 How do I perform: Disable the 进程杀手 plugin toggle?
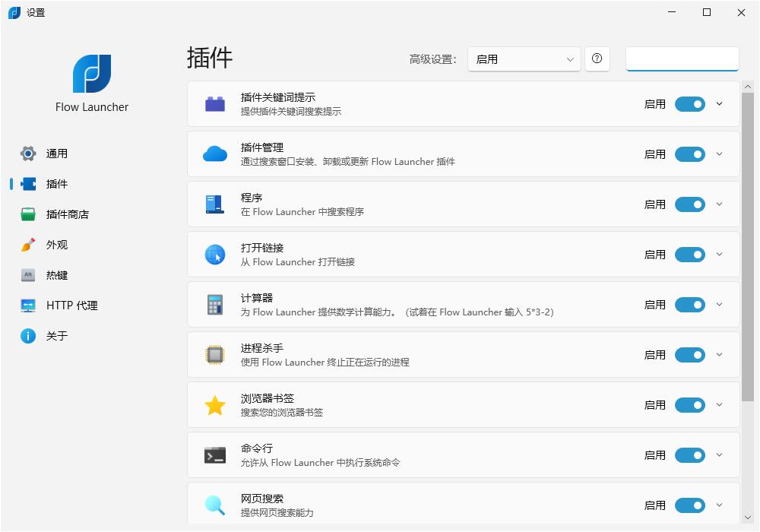(690, 355)
